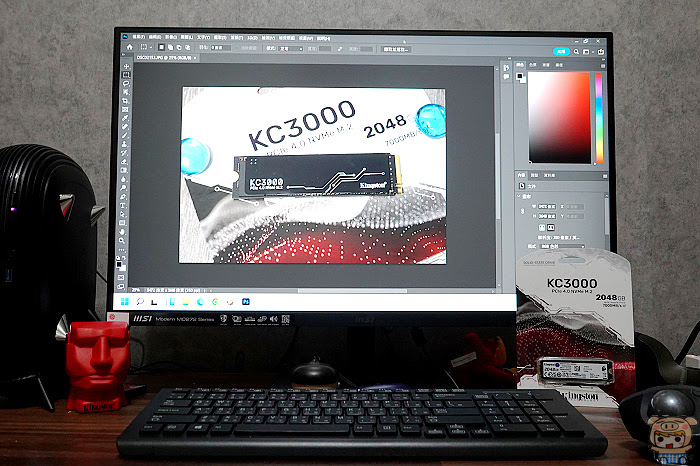This screenshot has height=466, width=700.
Task: Select the Lasso tool
Action: pos(126,83)
